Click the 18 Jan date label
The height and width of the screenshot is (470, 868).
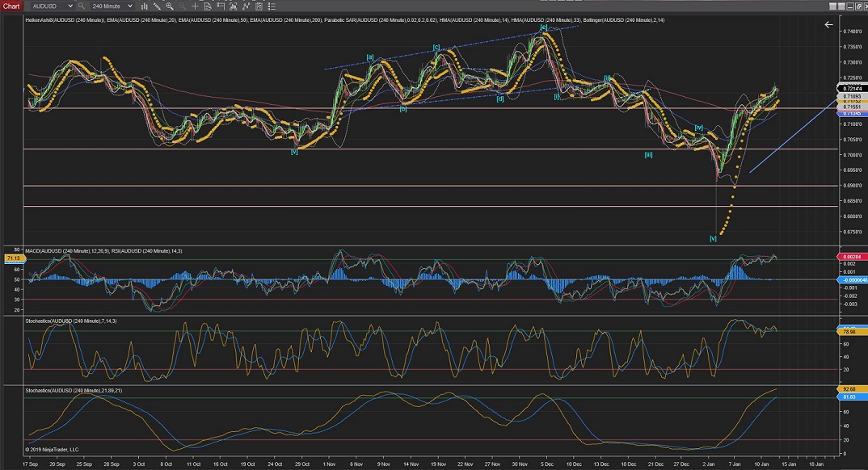pos(815,464)
